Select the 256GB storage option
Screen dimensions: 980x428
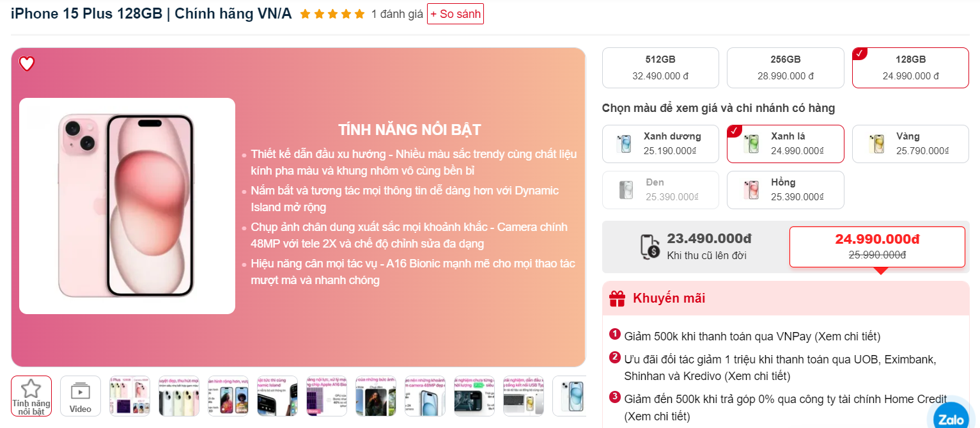click(785, 68)
